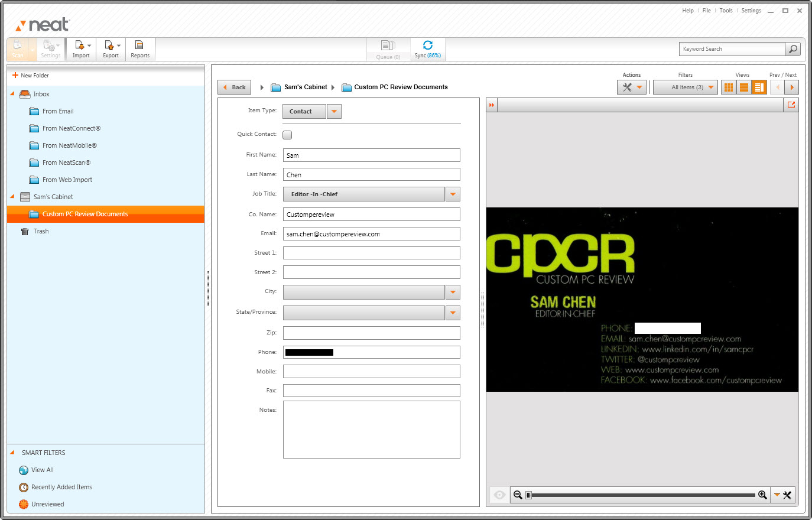Viewport: 812px width, 520px height.
Task: Click the Keyword Search box
Action: click(x=732, y=49)
